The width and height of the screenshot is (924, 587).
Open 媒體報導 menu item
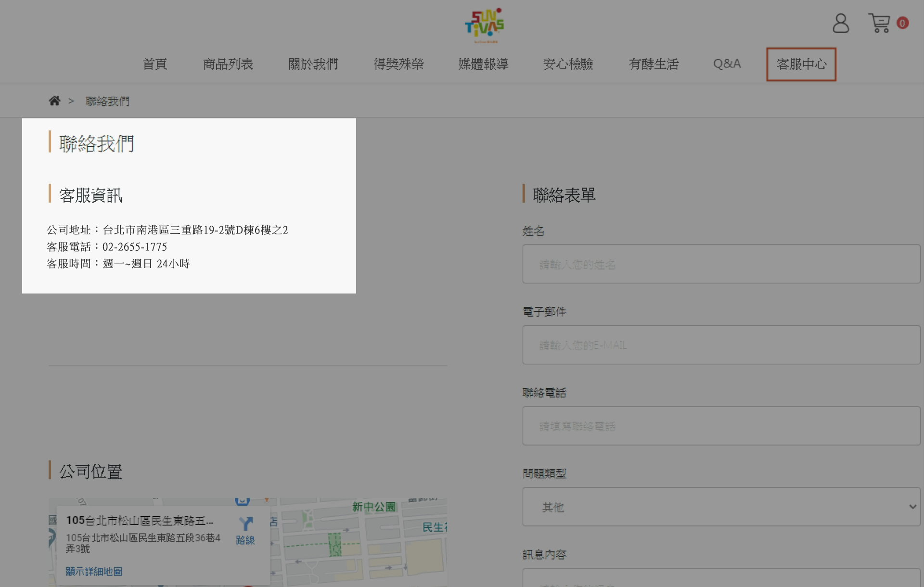click(x=483, y=64)
